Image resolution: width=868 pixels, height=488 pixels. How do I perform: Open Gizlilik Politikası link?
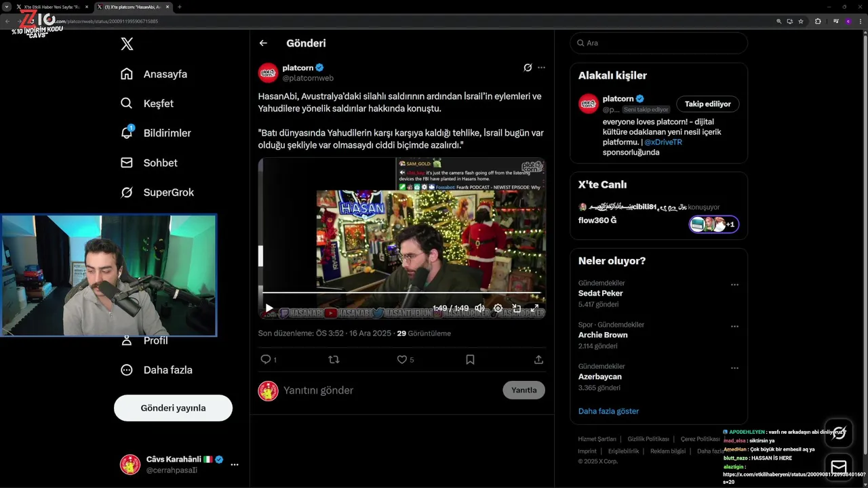click(x=648, y=439)
